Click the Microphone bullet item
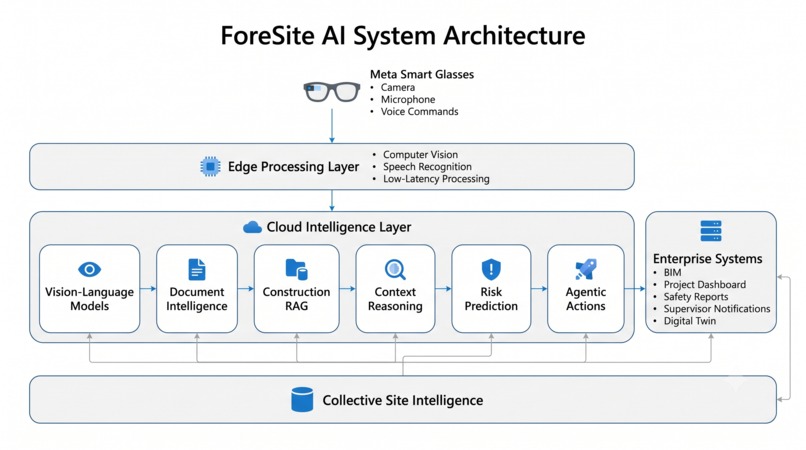806x450 pixels. point(408,99)
